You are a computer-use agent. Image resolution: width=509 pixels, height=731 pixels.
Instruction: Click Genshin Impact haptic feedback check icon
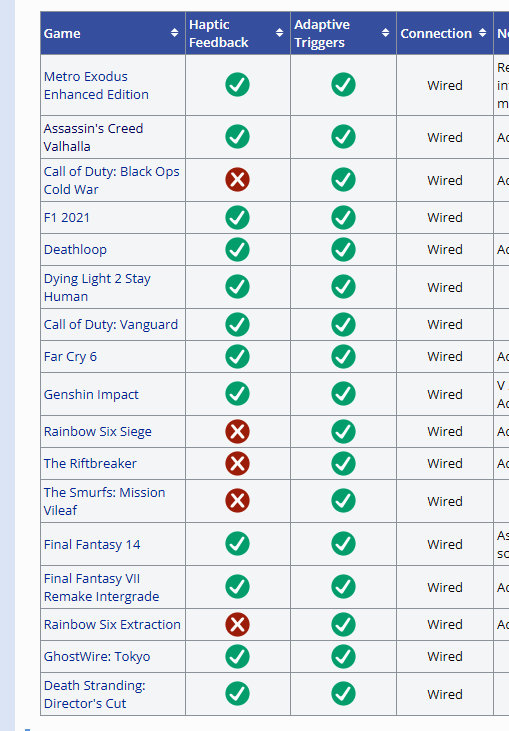pyautogui.click(x=237, y=393)
